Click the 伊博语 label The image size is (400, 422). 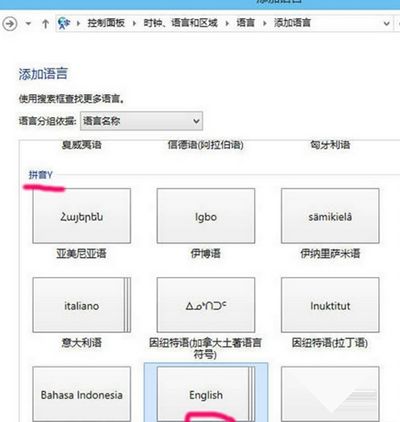pos(206,254)
